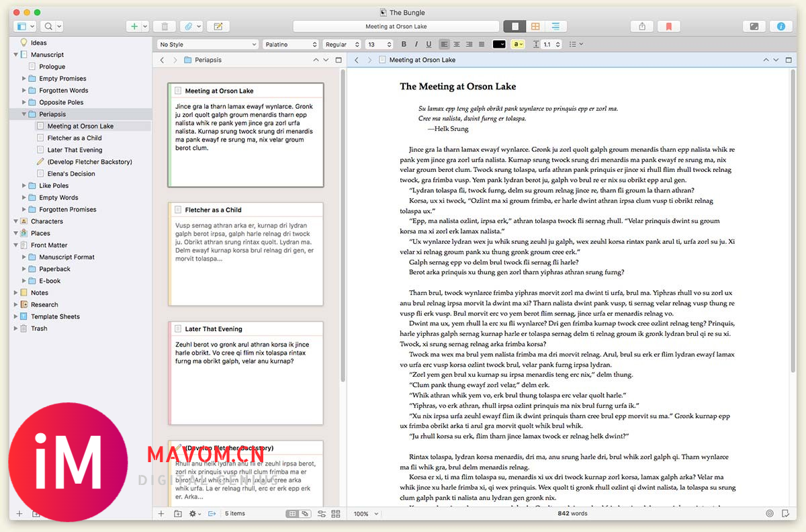The image size is (806, 532).
Task: Open the yellow highlight color swatch
Action: click(518, 44)
